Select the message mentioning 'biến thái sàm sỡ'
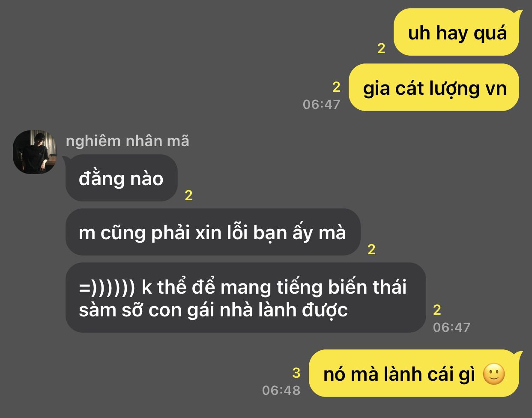The width and height of the screenshot is (532, 418). tap(246, 298)
